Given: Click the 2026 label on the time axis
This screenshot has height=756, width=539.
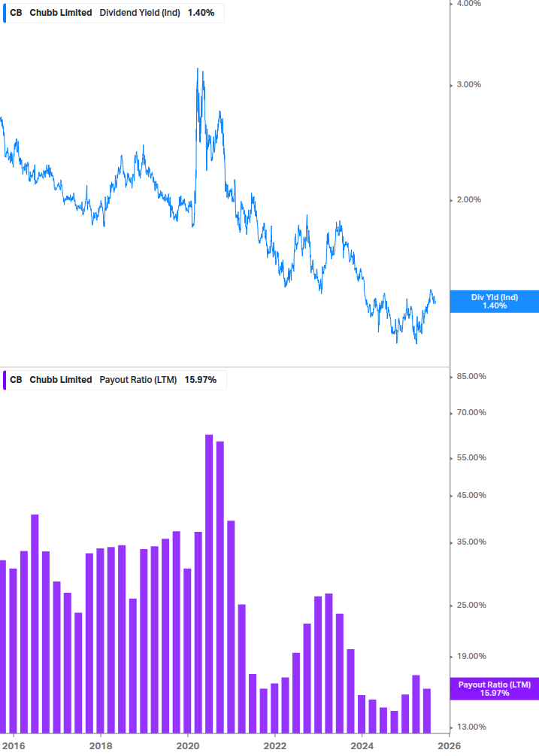Looking at the screenshot, I should pyautogui.click(x=450, y=746).
